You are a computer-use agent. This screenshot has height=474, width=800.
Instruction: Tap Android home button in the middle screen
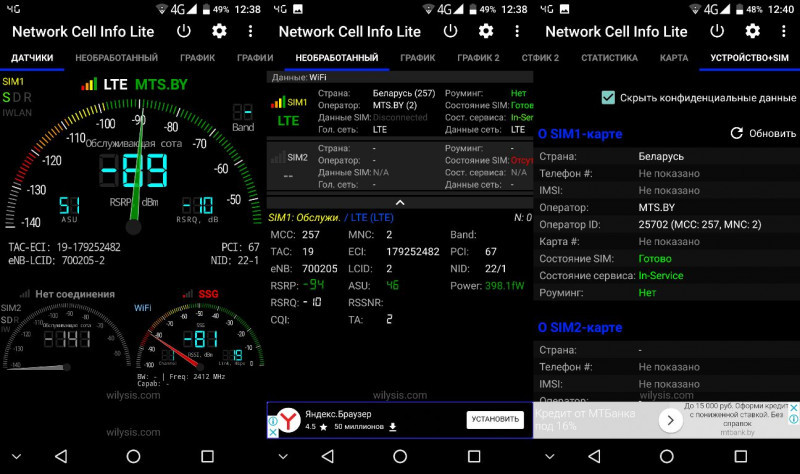(x=400, y=456)
